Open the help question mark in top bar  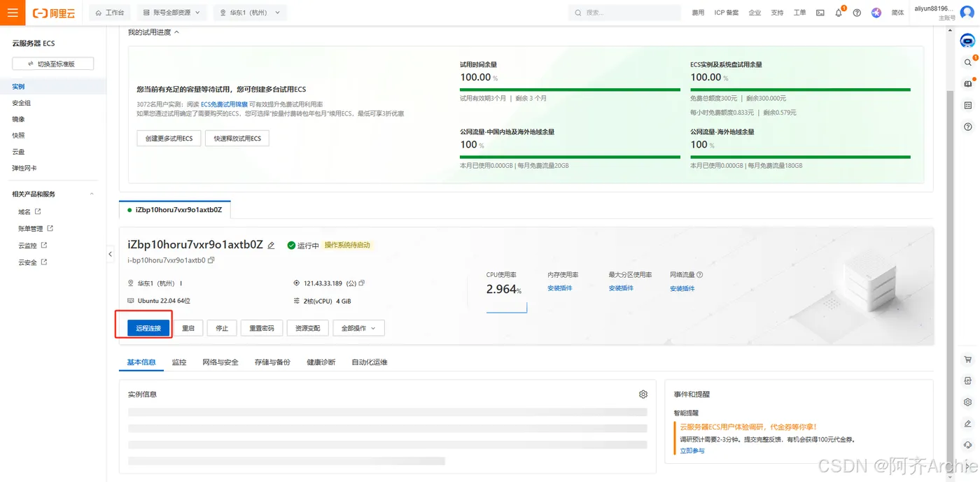click(x=857, y=13)
